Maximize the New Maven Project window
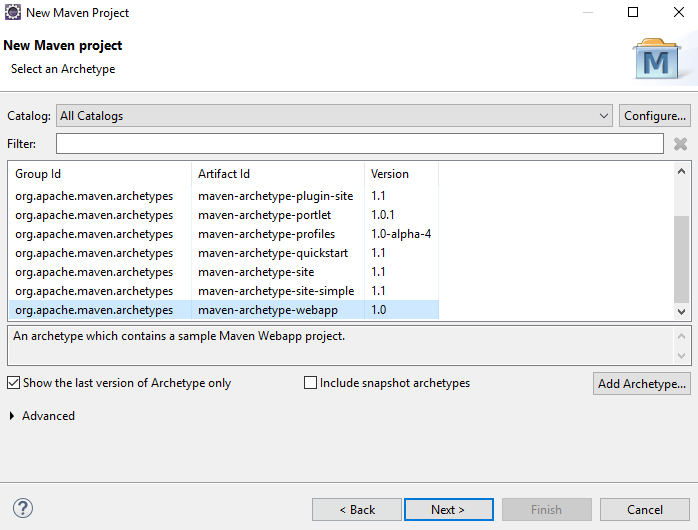 click(633, 12)
